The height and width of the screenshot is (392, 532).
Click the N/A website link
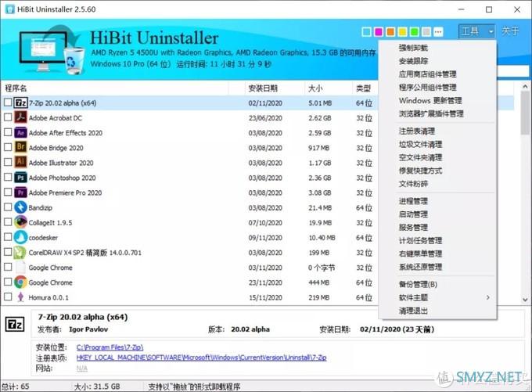click(x=82, y=369)
